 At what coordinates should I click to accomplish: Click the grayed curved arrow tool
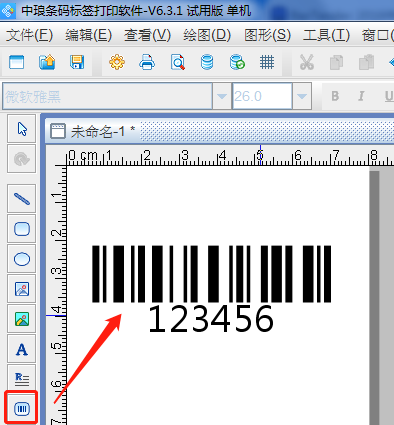point(22,159)
